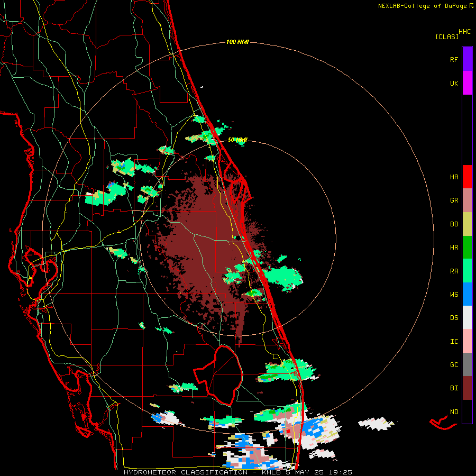
Task: Click the HR dark green legend swatch
Action: [x=467, y=248]
